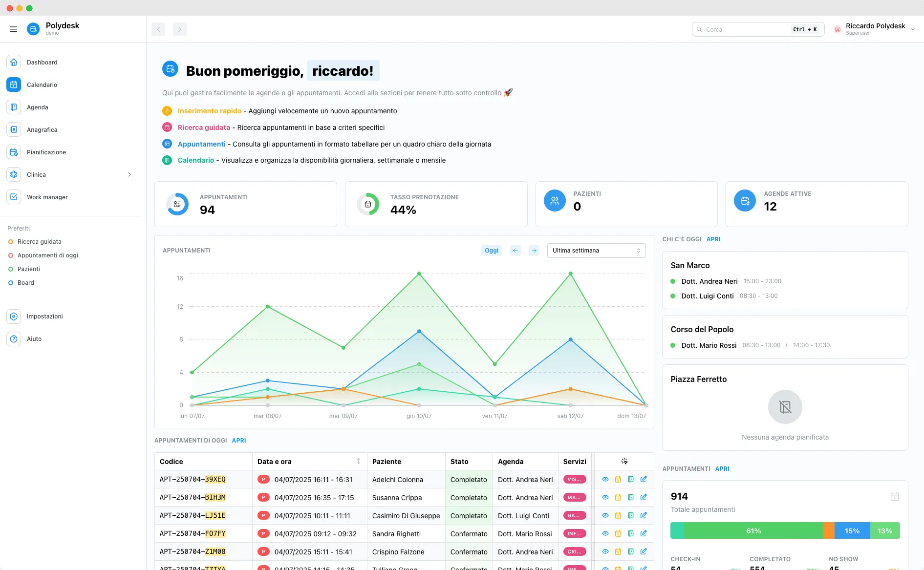Expand the Clinica submenu chevron
This screenshot has height=570, width=924.
tap(129, 174)
